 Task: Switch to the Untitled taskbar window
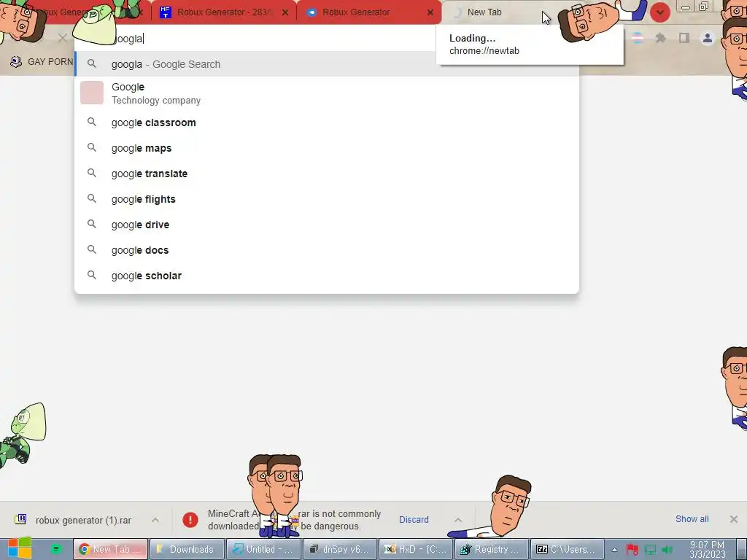click(263, 549)
